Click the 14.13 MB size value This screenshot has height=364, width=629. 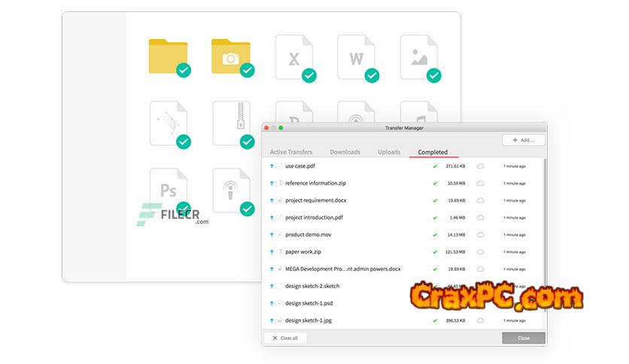[456, 235]
